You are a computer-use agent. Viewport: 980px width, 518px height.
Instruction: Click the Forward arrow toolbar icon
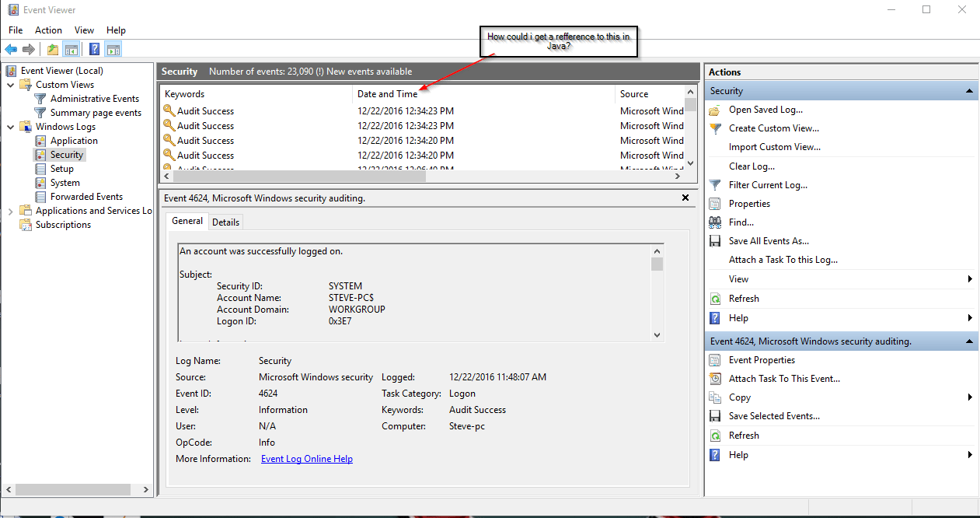[29, 50]
